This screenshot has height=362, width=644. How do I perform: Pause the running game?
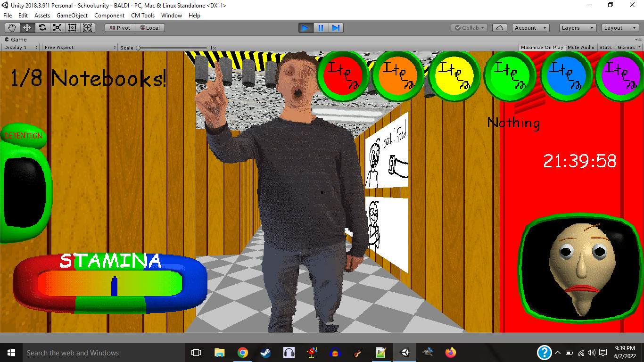321,28
